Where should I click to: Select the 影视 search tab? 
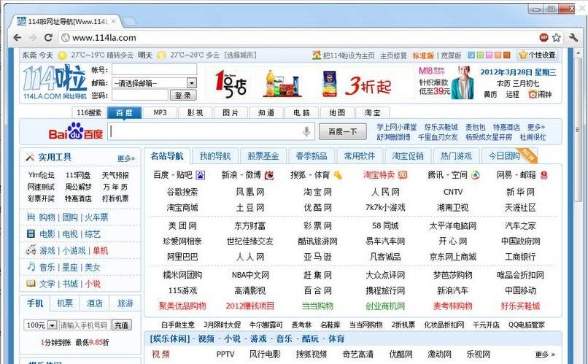[x=196, y=112]
